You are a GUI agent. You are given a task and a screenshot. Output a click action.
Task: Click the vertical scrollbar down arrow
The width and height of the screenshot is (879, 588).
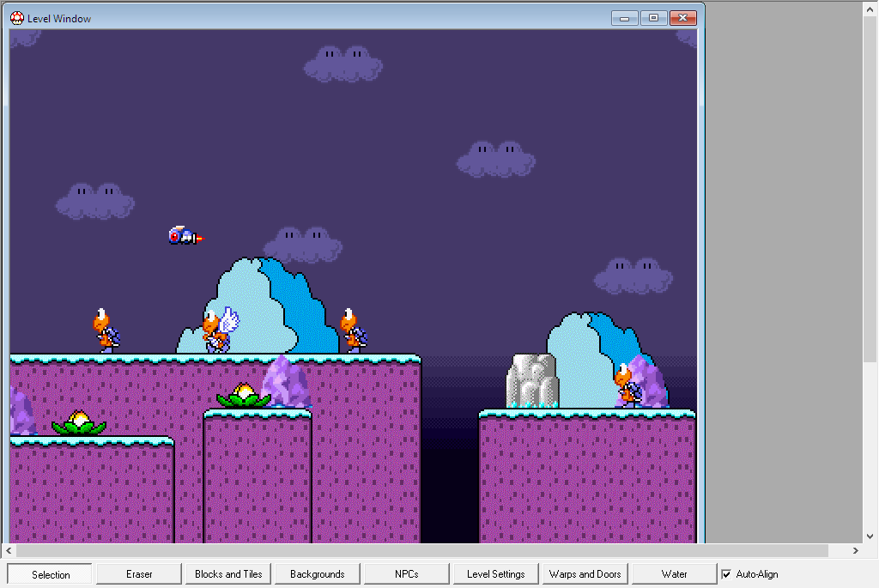tap(870, 536)
